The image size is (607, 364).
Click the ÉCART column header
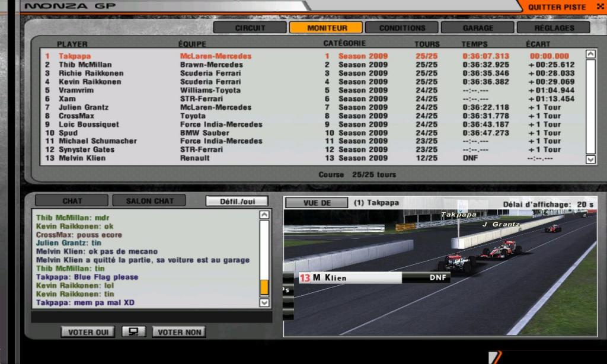point(538,44)
